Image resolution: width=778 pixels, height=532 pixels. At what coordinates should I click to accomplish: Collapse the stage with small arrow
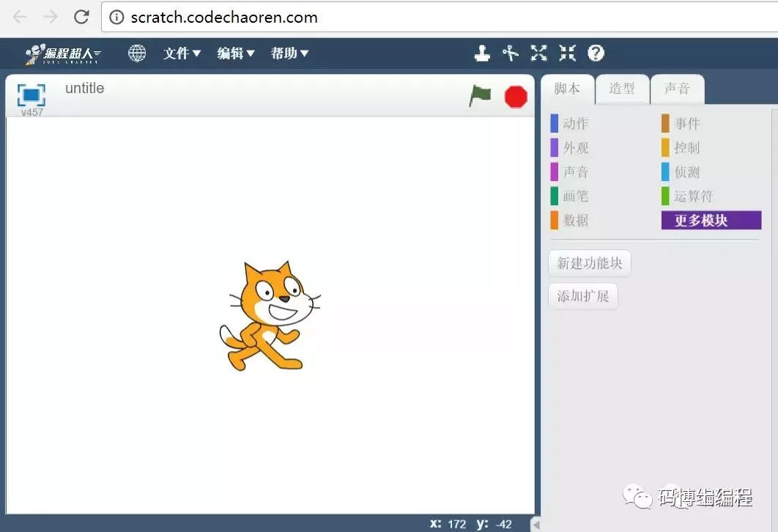click(x=536, y=524)
